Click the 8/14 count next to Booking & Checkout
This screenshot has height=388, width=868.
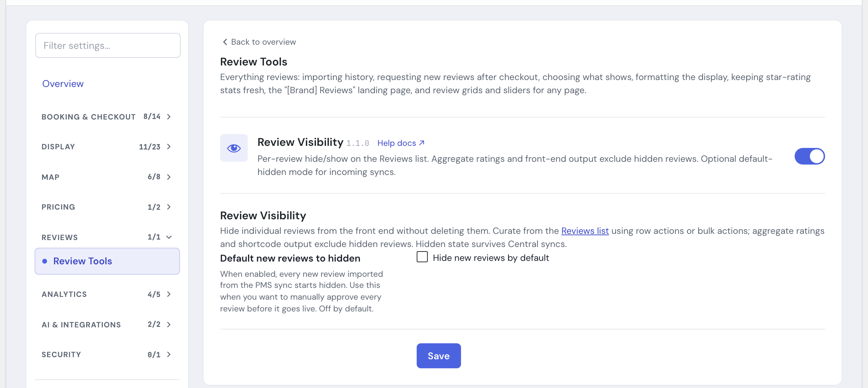click(152, 116)
